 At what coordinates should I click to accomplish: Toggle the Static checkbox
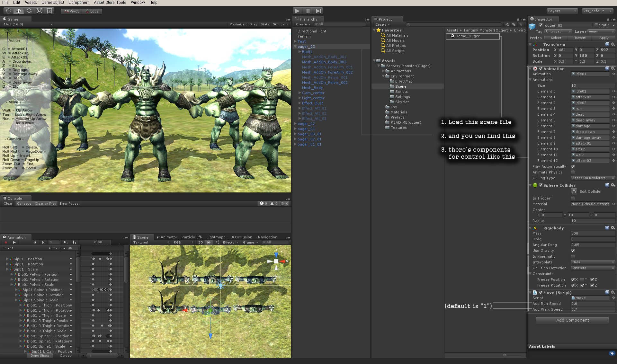[596, 25]
